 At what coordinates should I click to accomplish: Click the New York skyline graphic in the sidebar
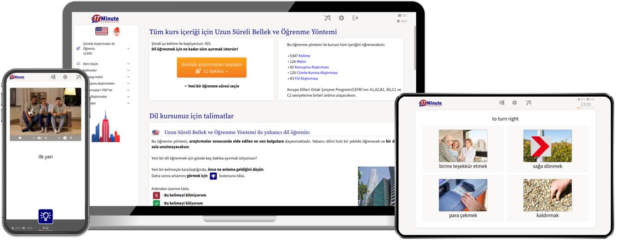(105, 126)
